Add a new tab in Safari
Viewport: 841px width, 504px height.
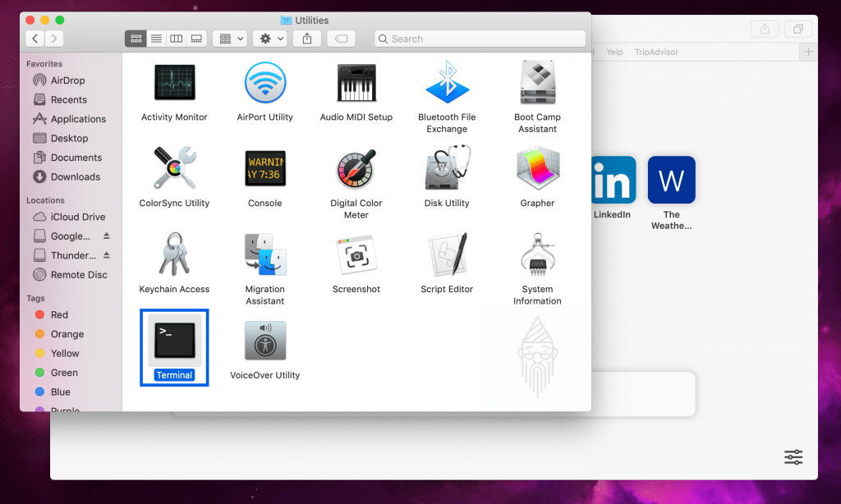point(808,52)
